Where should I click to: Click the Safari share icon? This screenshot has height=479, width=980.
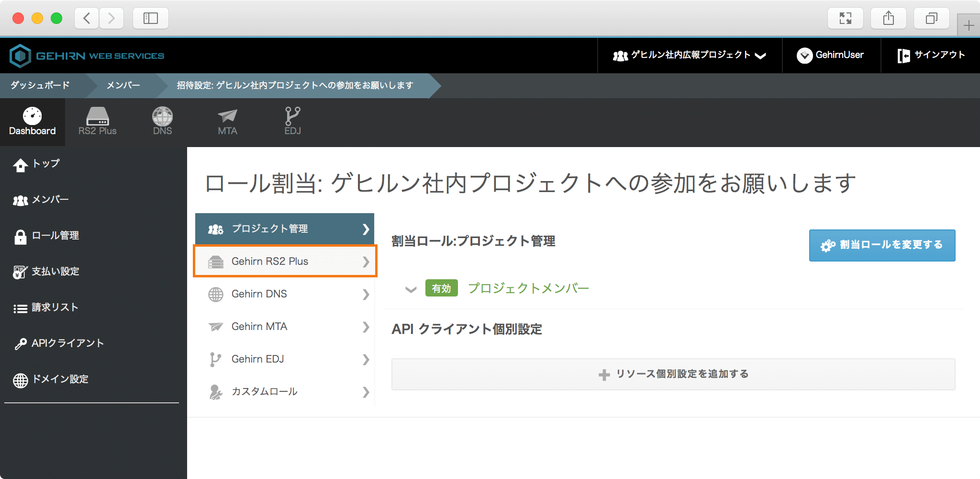click(x=888, y=19)
